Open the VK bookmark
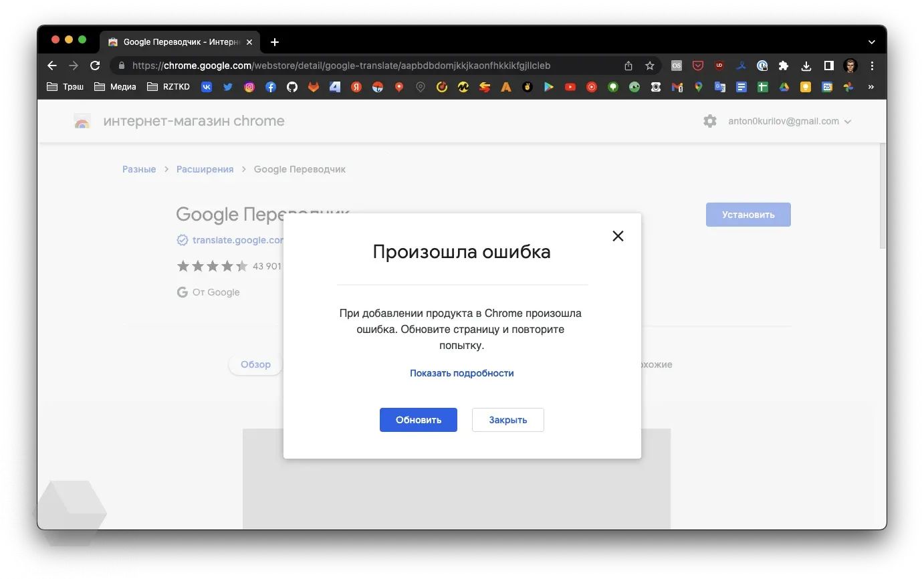Image resolution: width=924 pixels, height=579 pixels. (207, 87)
